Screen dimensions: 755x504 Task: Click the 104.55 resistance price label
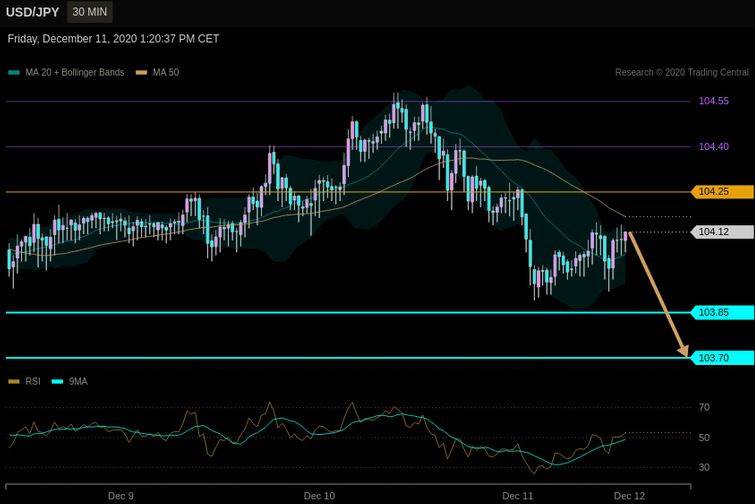click(714, 101)
